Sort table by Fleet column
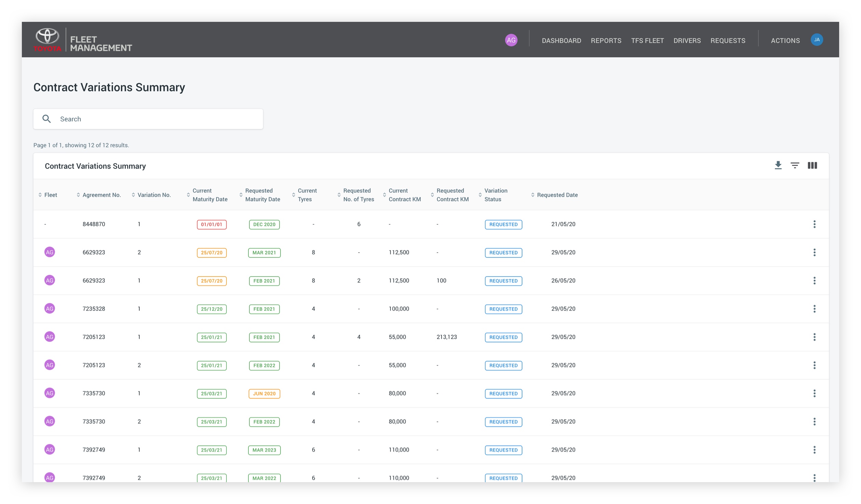 click(48, 195)
